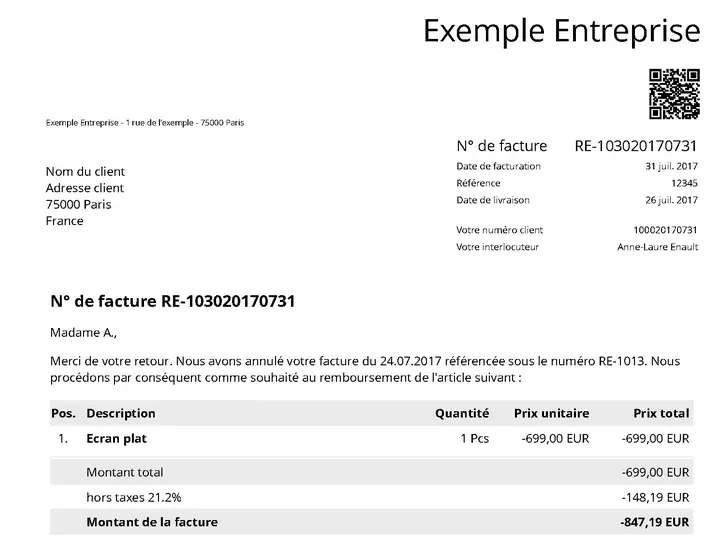The height and width of the screenshot is (552, 727).
Task: Click the reference value 12345
Action: pyautogui.click(x=684, y=183)
